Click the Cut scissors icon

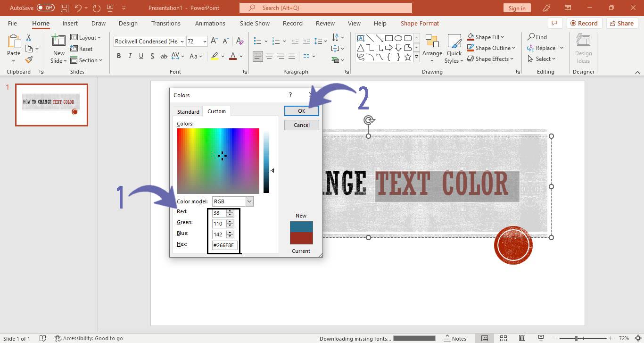pos(29,38)
